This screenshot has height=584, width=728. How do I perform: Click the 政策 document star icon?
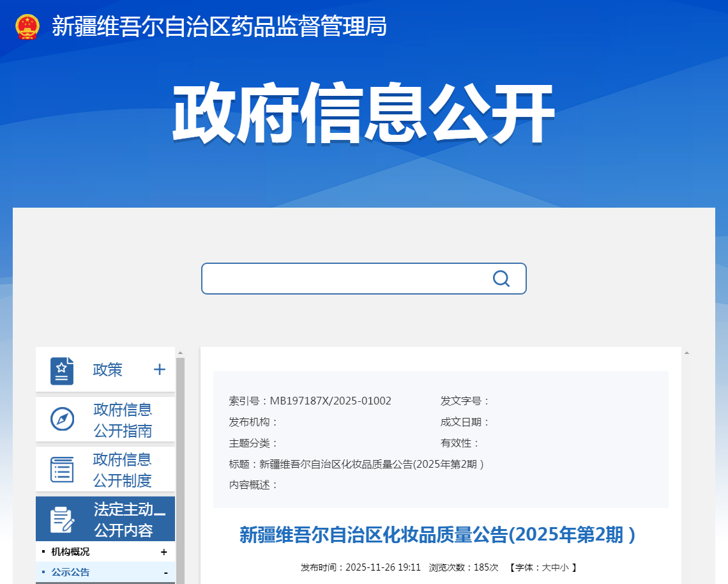pyautogui.click(x=62, y=371)
